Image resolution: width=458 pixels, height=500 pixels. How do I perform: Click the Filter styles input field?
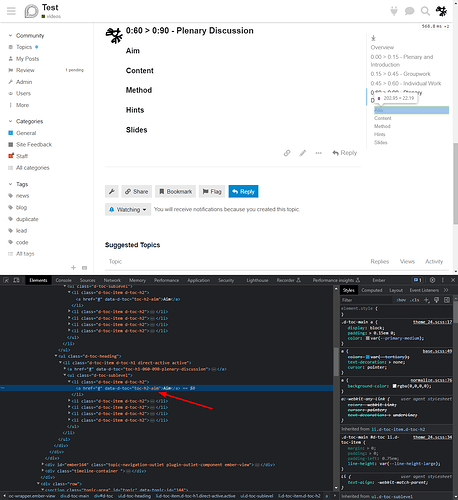click(367, 300)
